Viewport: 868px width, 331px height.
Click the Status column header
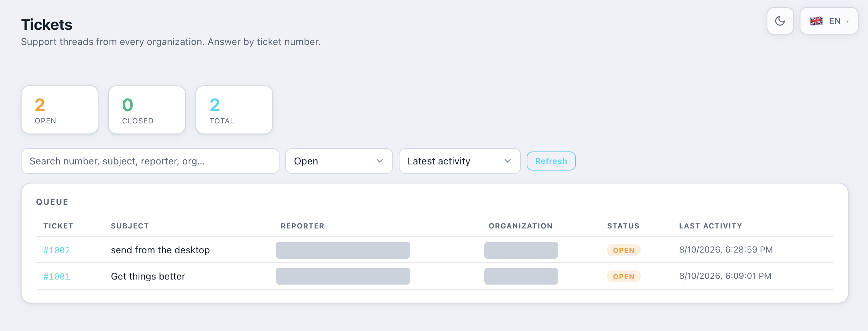pos(623,226)
